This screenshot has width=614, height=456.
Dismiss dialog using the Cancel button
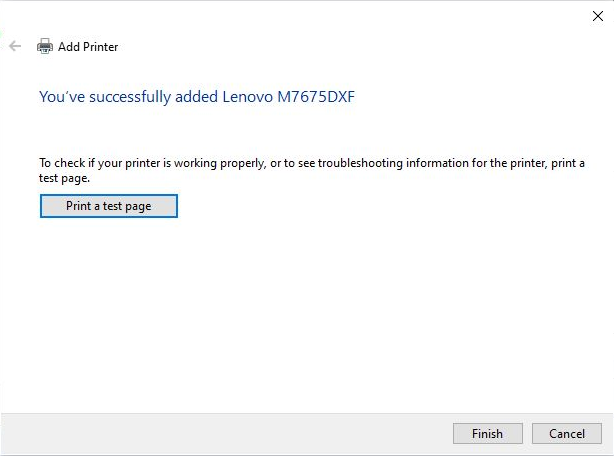pyautogui.click(x=567, y=433)
